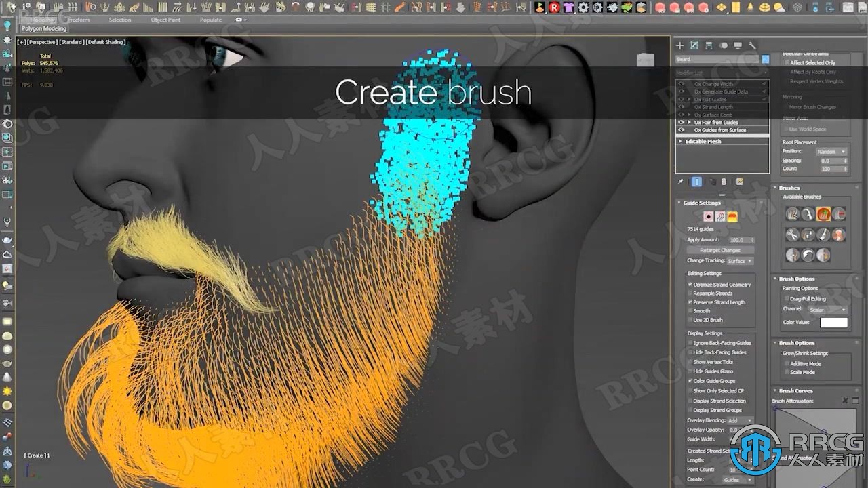868x488 pixels.
Task: Click the Pin Stack icon
Action: coord(681,182)
